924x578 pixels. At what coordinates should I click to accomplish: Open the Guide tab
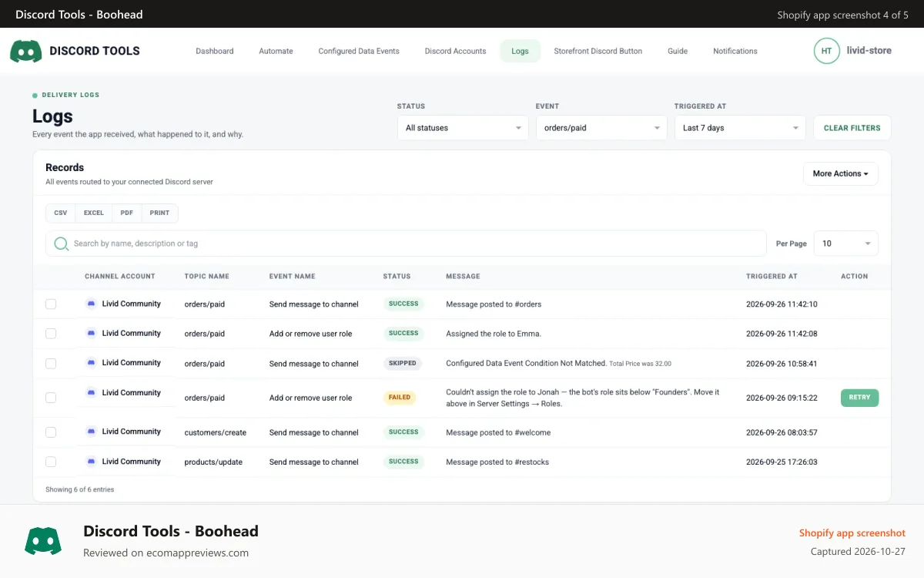[678, 51]
